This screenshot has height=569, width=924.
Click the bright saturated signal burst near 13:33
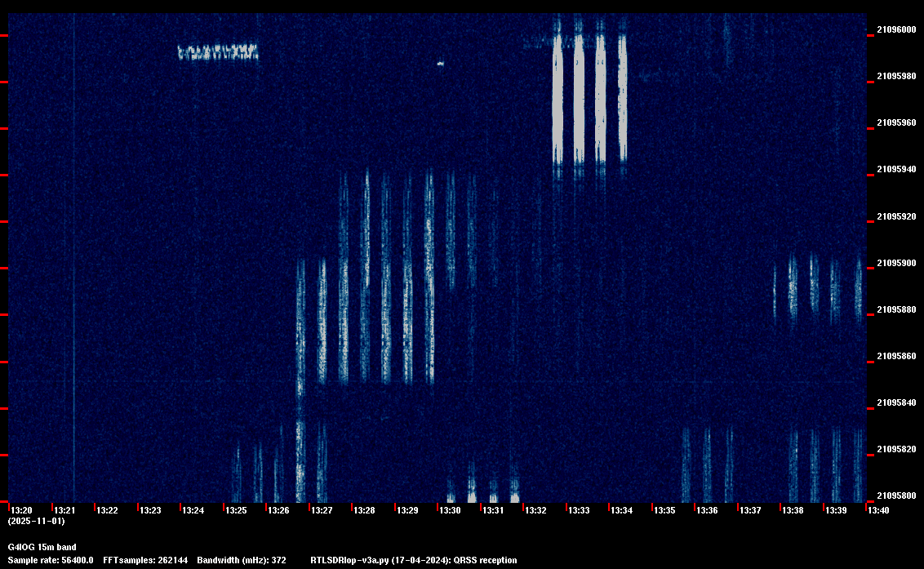click(589, 97)
